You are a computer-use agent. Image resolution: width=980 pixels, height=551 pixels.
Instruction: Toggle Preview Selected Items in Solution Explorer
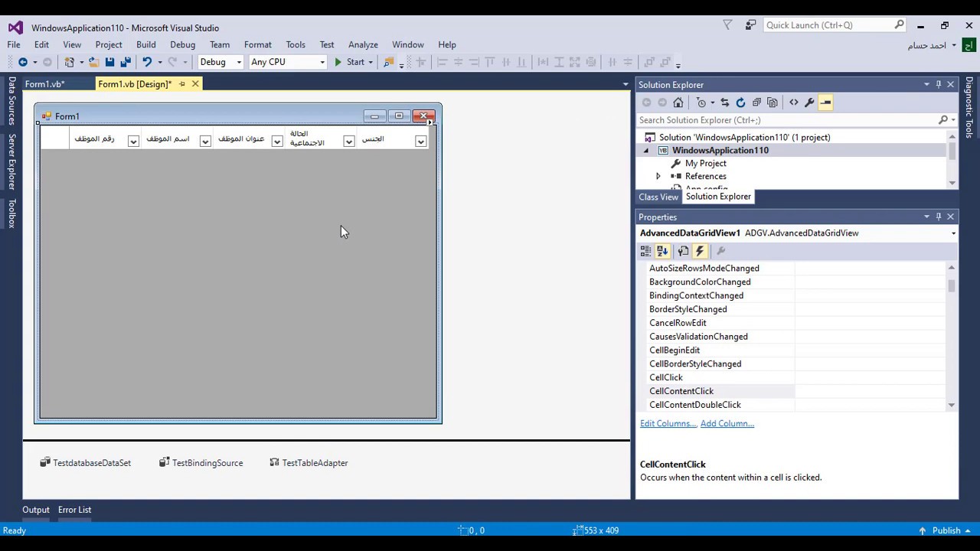pyautogui.click(x=825, y=103)
